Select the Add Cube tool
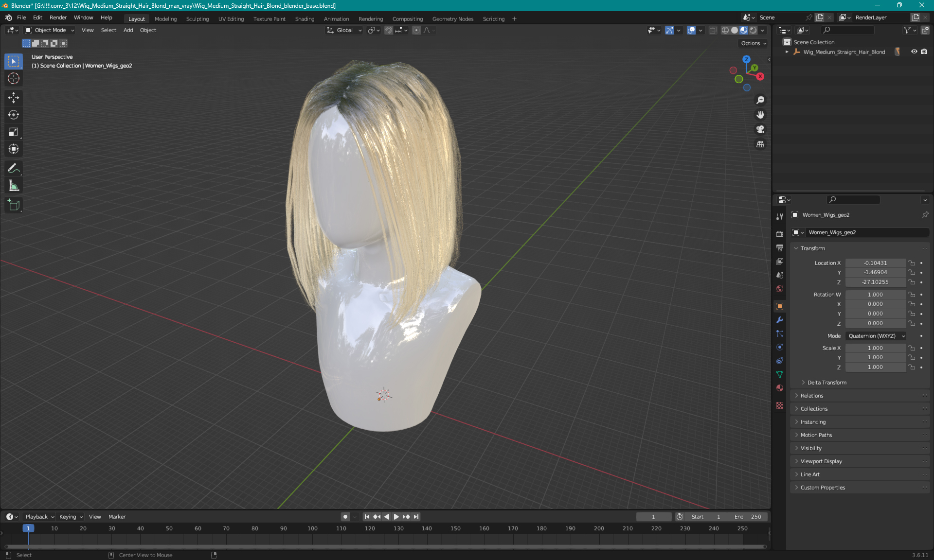This screenshot has width=934, height=560. (14, 205)
